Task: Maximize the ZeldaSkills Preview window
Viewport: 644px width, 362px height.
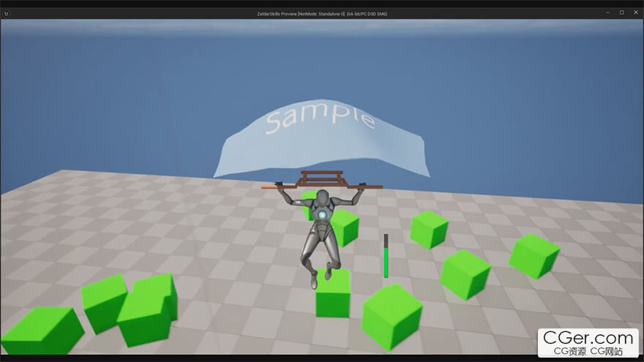Action: (622, 13)
